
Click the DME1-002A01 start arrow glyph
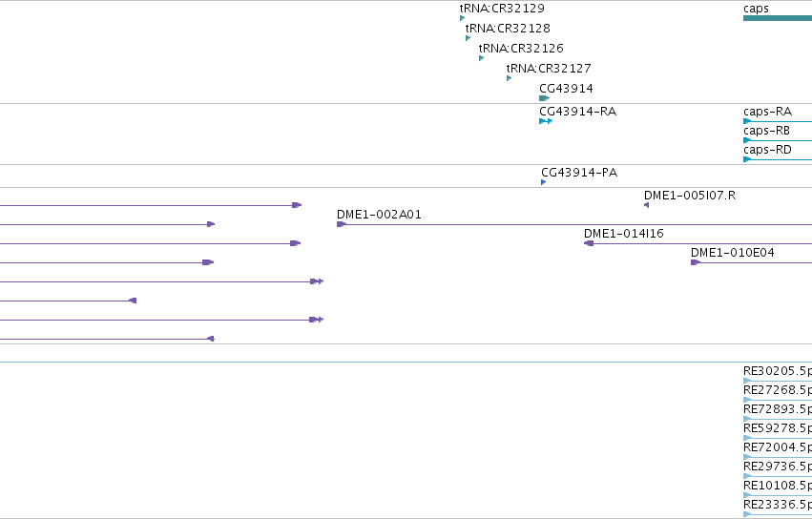342,224
